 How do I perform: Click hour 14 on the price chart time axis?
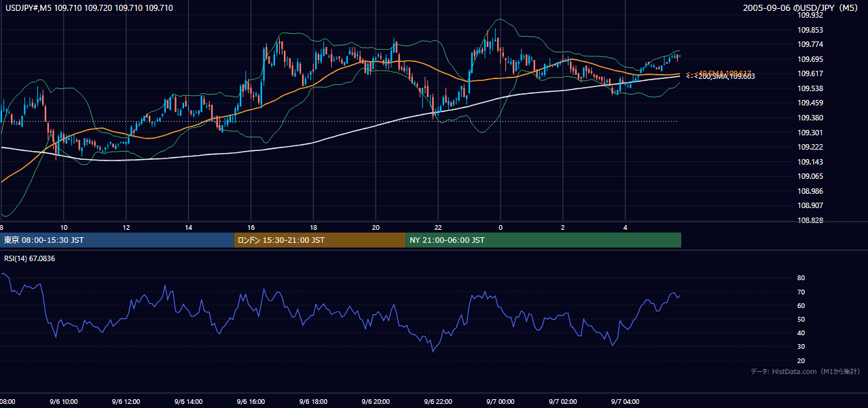pyautogui.click(x=189, y=227)
